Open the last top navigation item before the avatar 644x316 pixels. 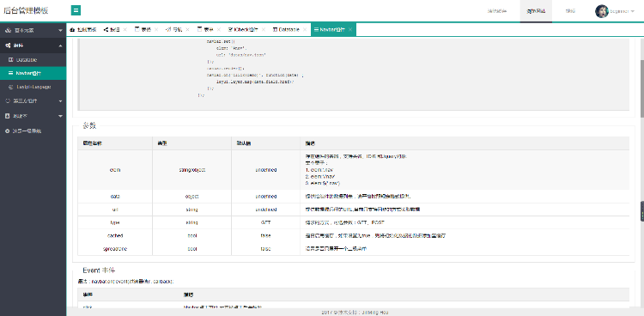570,11
